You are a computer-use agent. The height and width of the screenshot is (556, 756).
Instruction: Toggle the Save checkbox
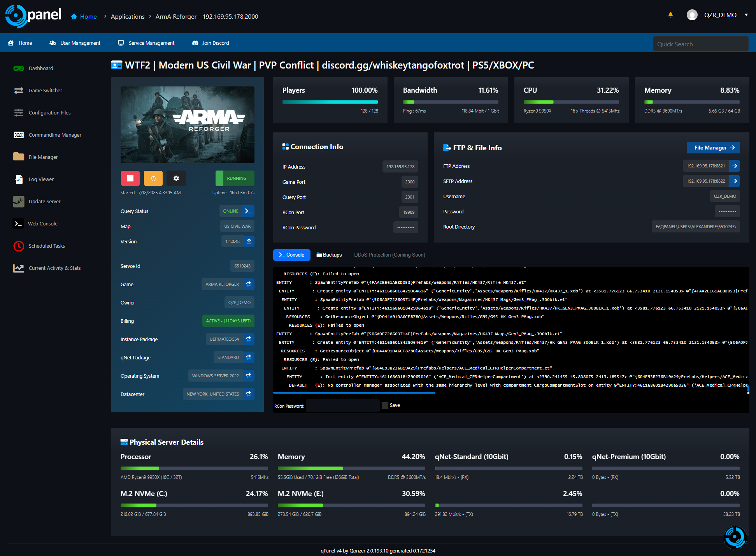(x=385, y=406)
